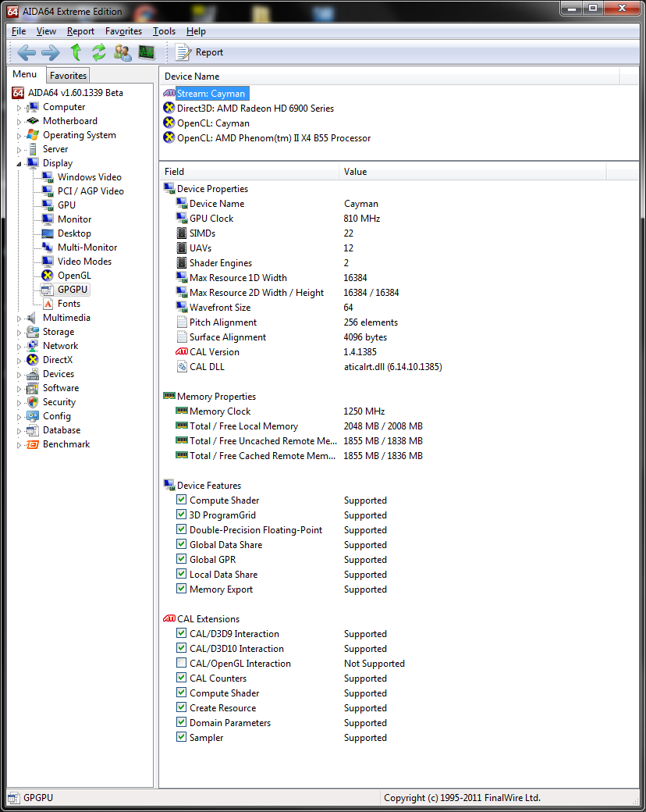Expand the Operating System tree node
646x812 pixels.
pos(20,136)
